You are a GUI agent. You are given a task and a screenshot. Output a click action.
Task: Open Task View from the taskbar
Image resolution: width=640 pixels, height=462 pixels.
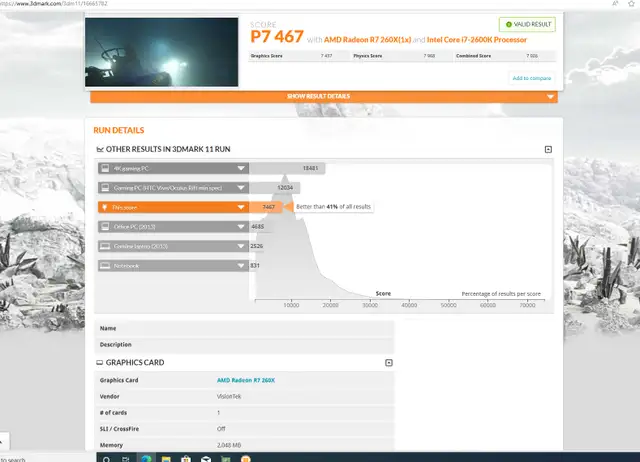[x=126, y=459]
